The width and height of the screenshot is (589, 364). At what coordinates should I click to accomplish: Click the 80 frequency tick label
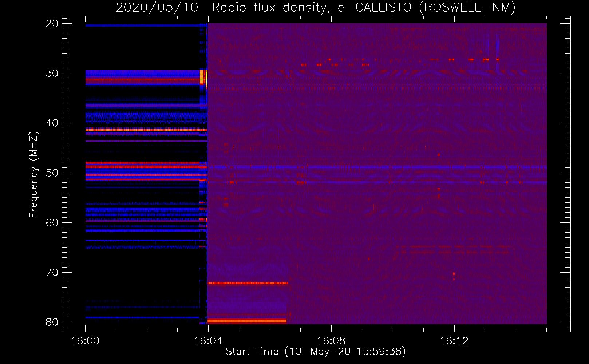pyautogui.click(x=52, y=322)
